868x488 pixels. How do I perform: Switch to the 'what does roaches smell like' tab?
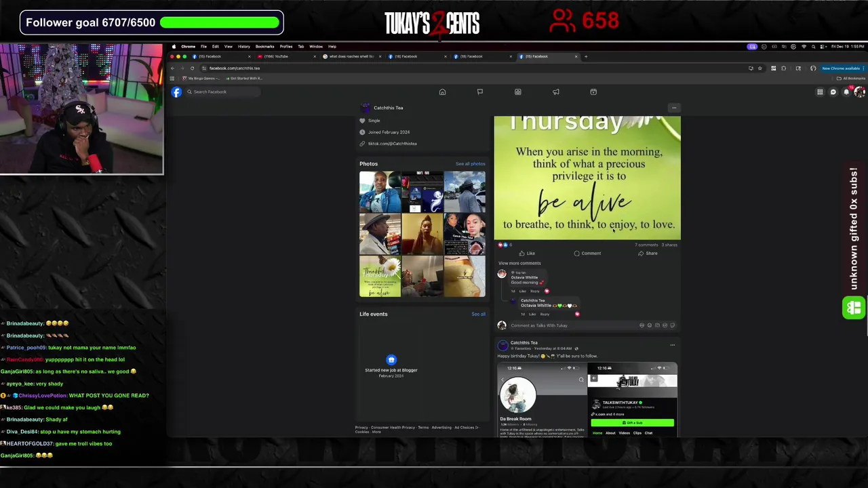point(351,56)
